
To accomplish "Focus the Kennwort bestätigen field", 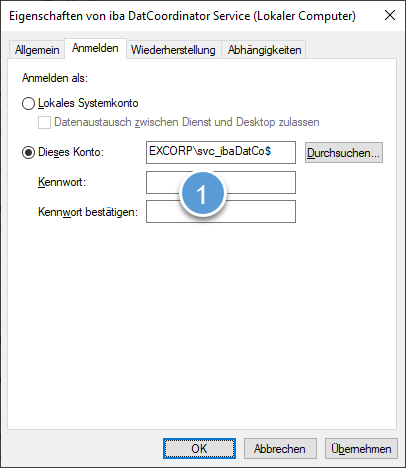I will coord(221,211).
